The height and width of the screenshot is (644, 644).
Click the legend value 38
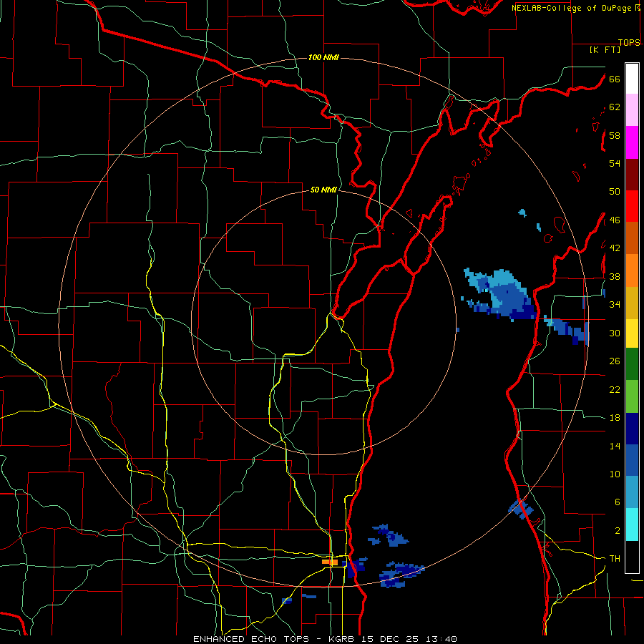pyautogui.click(x=615, y=276)
